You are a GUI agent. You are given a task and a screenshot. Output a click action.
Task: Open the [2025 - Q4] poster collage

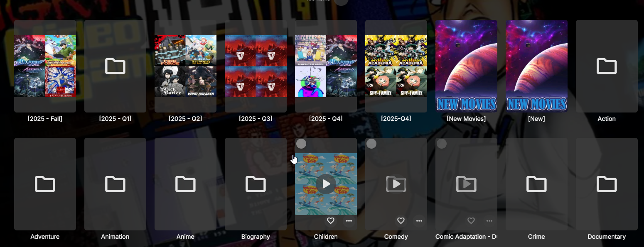326,66
